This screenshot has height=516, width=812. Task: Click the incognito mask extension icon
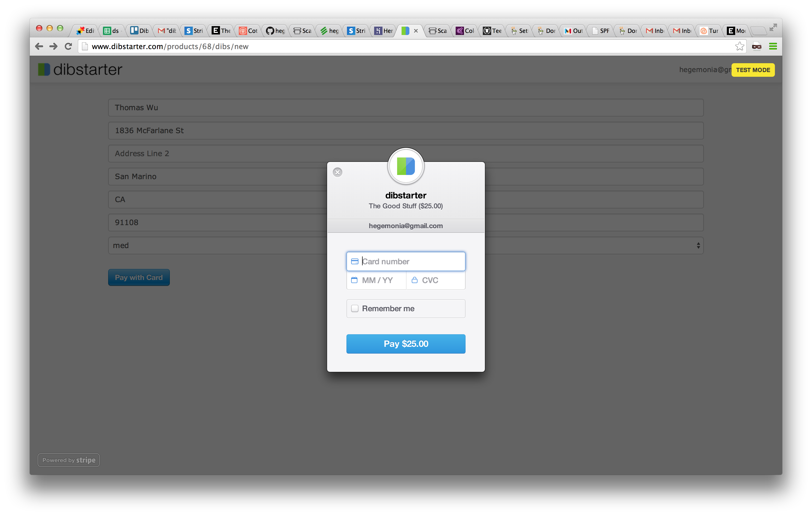756,46
